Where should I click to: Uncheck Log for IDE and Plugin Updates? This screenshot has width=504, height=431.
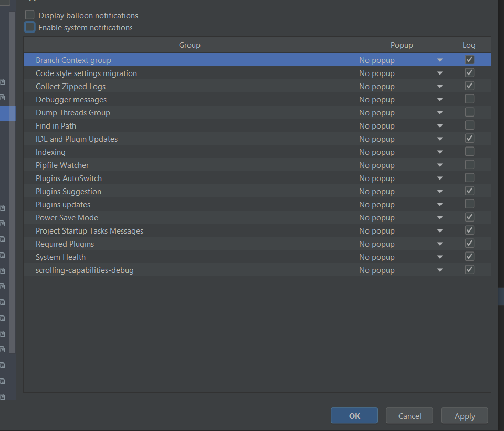tap(469, 139)
